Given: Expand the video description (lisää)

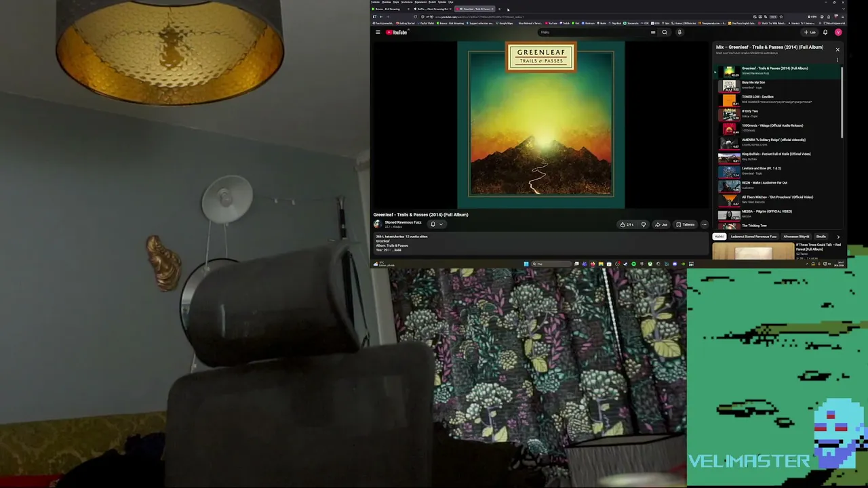Looking at the screenshot, I should (397, 250).
